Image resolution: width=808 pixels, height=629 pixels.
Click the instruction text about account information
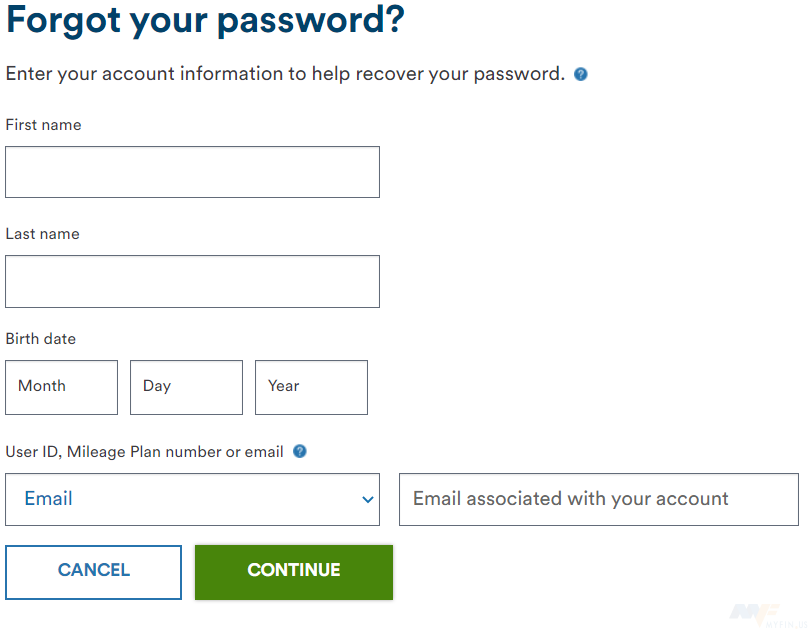click(x=283, y=73)
